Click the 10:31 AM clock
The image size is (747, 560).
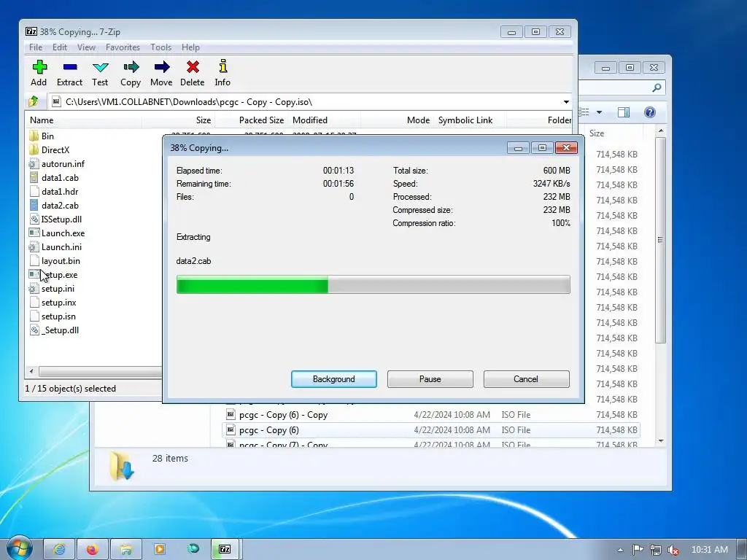[x=709, y=550]
